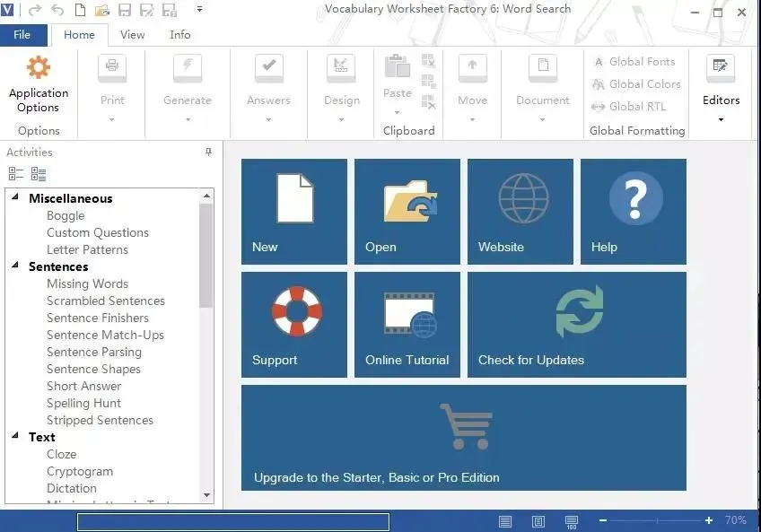This screenshot has height=532, width=761.
Task: Switch to the View tab
Action: (x=132, y=35)
